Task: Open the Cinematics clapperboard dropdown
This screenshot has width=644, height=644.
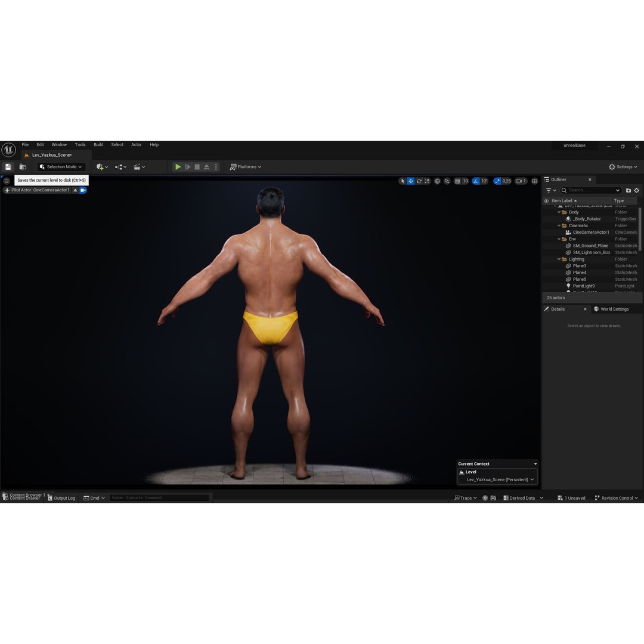Action: tap(139, 167)
